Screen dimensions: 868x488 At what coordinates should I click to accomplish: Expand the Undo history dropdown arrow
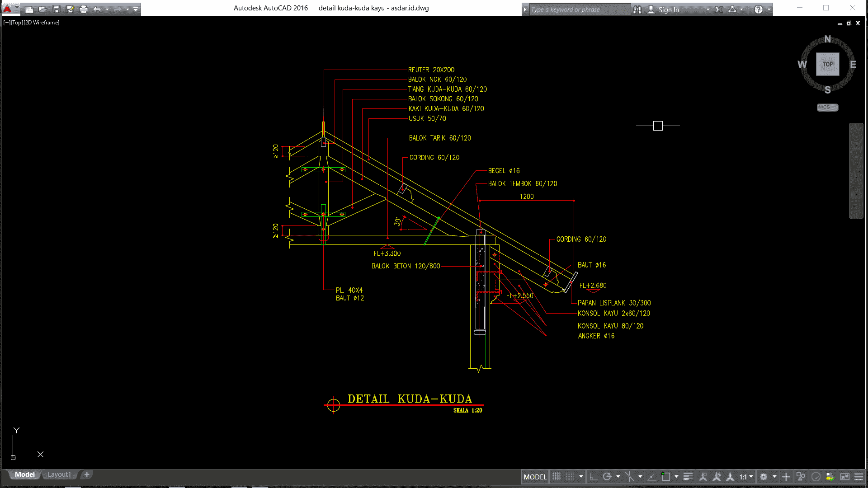click(107, 9)
